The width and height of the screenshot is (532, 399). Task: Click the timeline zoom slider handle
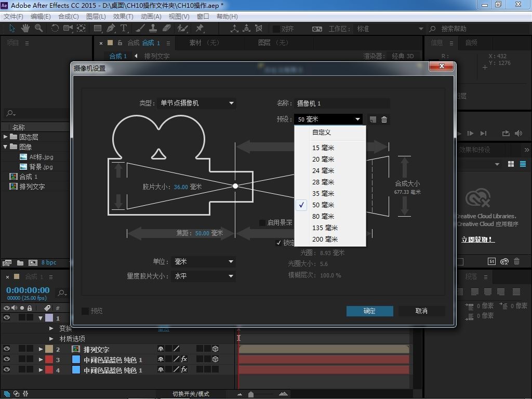coord(251,394)
